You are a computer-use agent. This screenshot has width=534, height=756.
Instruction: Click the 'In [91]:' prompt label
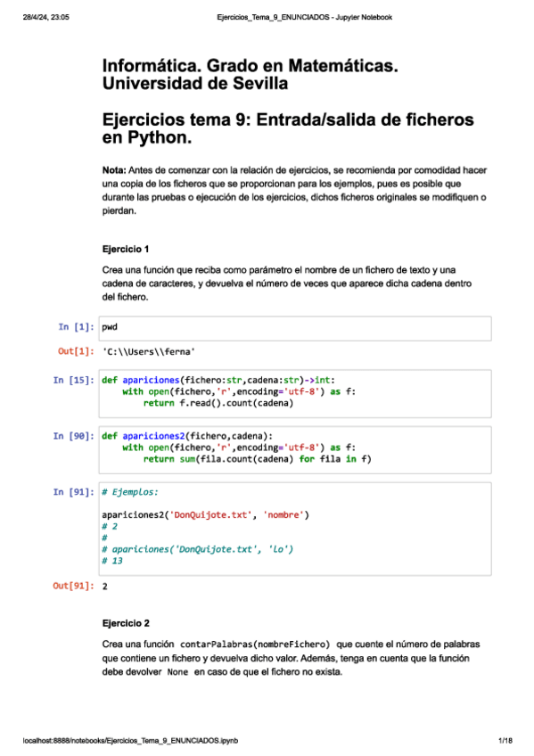tap(74, 492)
